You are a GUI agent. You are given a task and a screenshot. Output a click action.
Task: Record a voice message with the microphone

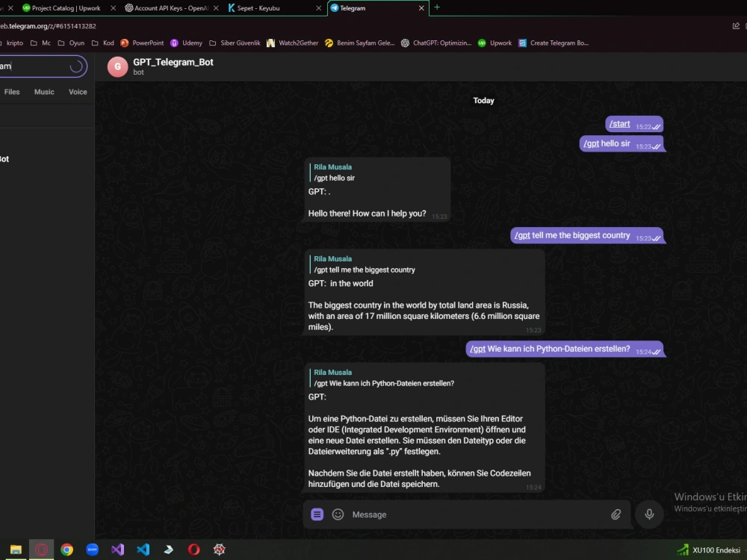(648, 514)
